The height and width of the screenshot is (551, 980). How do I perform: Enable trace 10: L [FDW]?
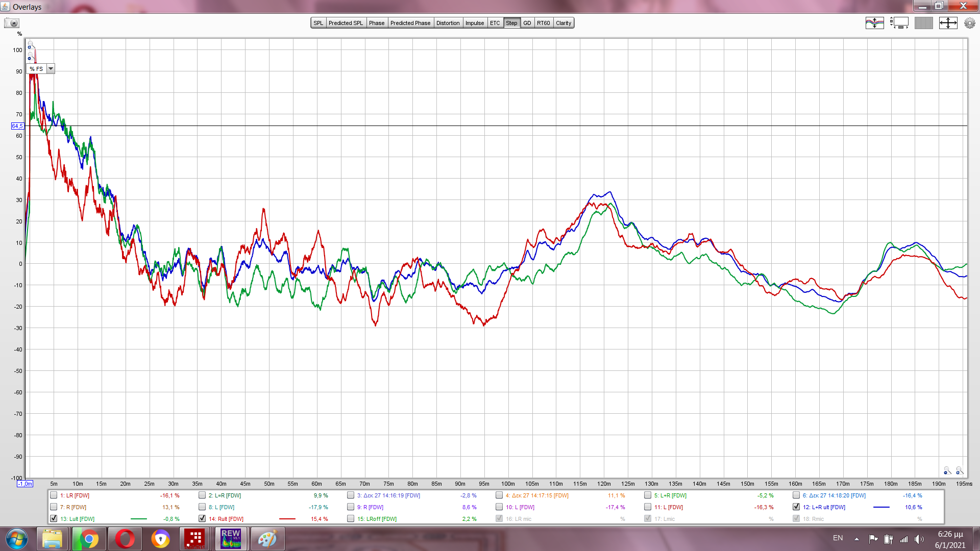point(499,507)
